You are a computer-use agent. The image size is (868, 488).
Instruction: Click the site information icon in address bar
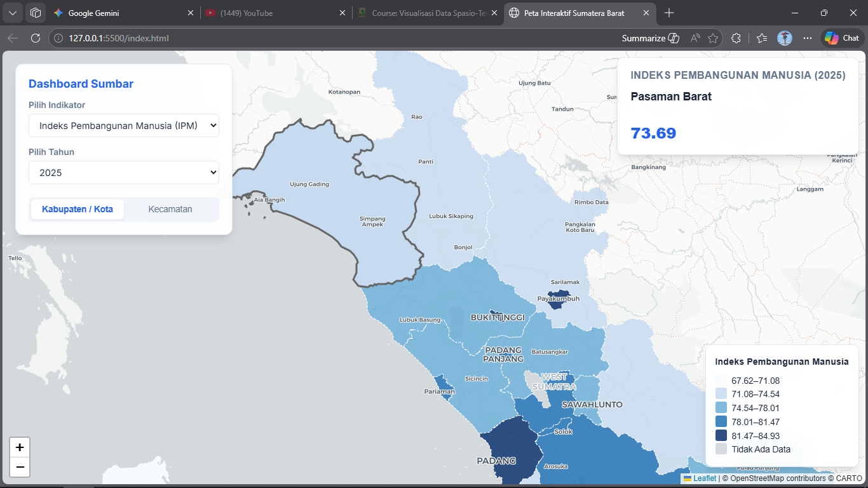coord(58,38)
